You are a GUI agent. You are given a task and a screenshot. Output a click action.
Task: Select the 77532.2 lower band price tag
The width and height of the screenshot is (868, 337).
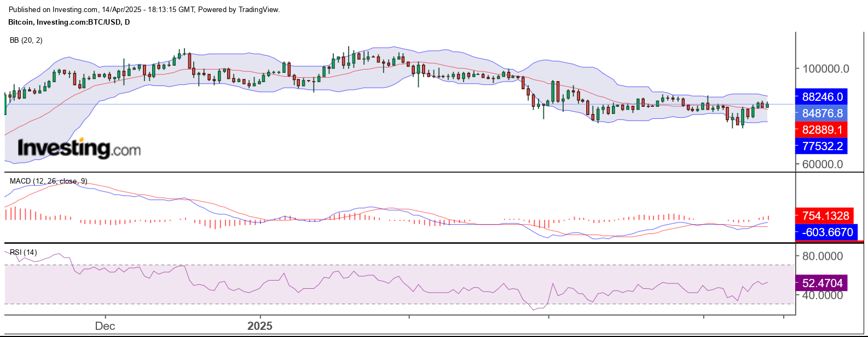821,146
